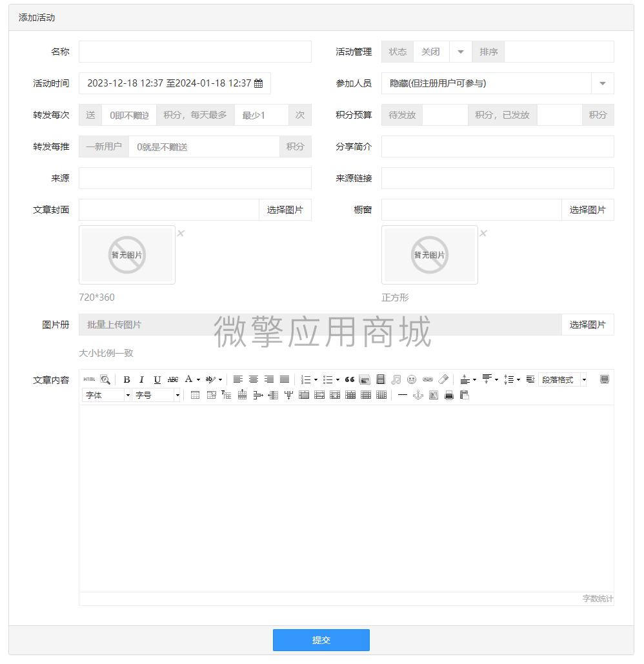Click the 来源 source input field
The height and width of the screenshot is (664, 644).
(x=195, y=178)
